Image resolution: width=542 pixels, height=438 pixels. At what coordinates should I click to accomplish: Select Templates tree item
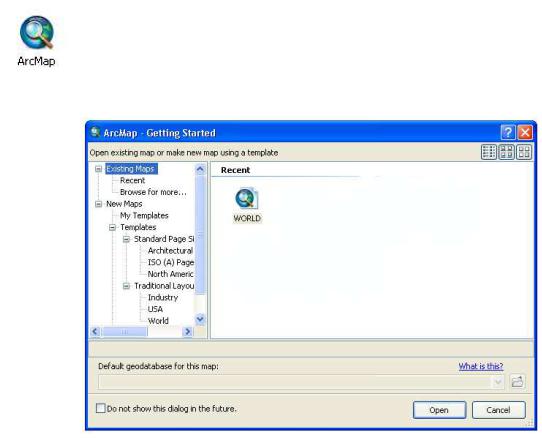(x=138, y=227)
